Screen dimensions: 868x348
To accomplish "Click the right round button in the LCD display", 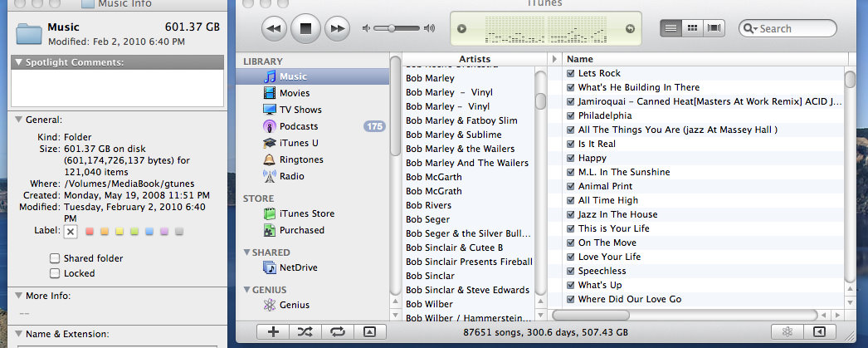I will [629, 29].
